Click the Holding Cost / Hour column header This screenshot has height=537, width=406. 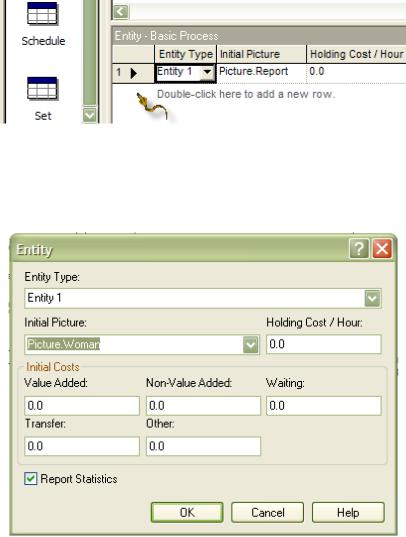point(356,54)
